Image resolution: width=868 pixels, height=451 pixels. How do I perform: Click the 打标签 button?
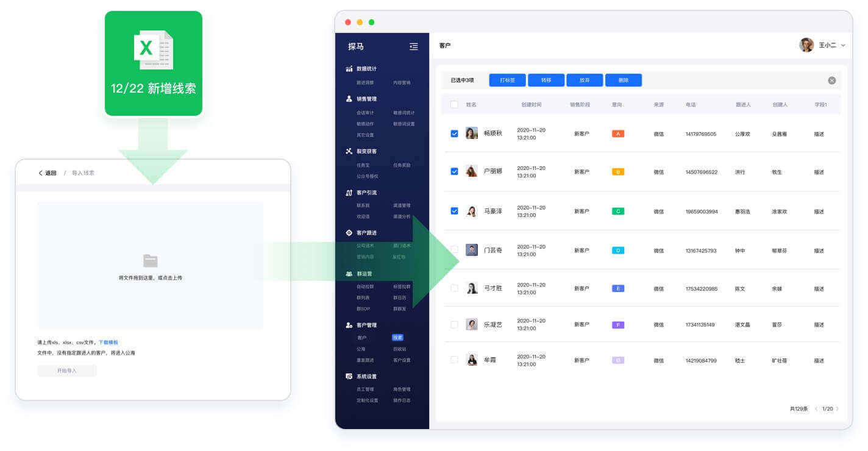click(x=507, y=80)
